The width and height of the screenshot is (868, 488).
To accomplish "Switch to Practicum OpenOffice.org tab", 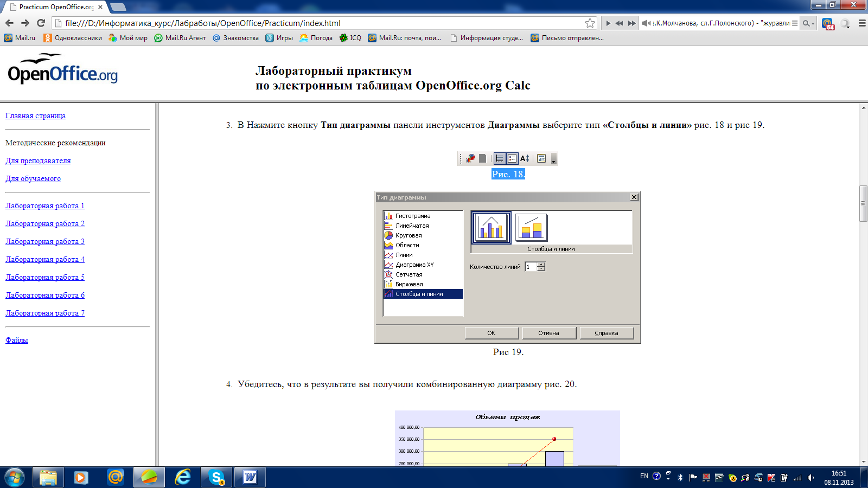I will click(x=54, y=7).
